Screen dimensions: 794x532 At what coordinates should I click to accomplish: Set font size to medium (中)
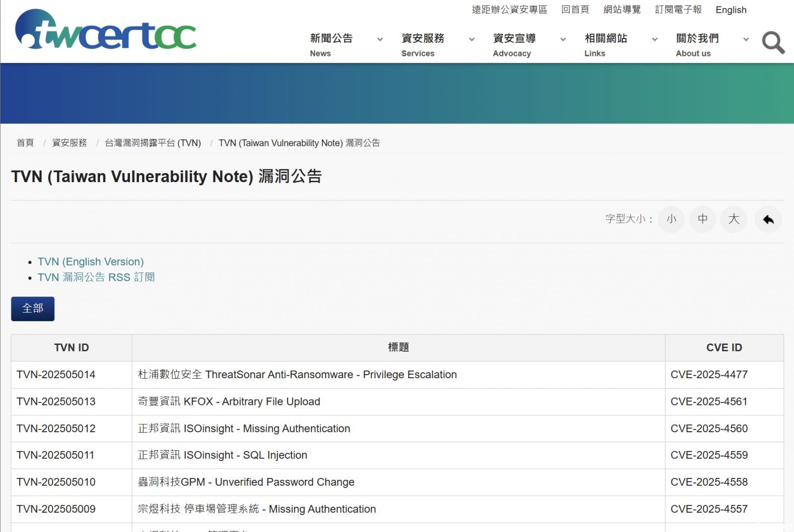[703, 219]
